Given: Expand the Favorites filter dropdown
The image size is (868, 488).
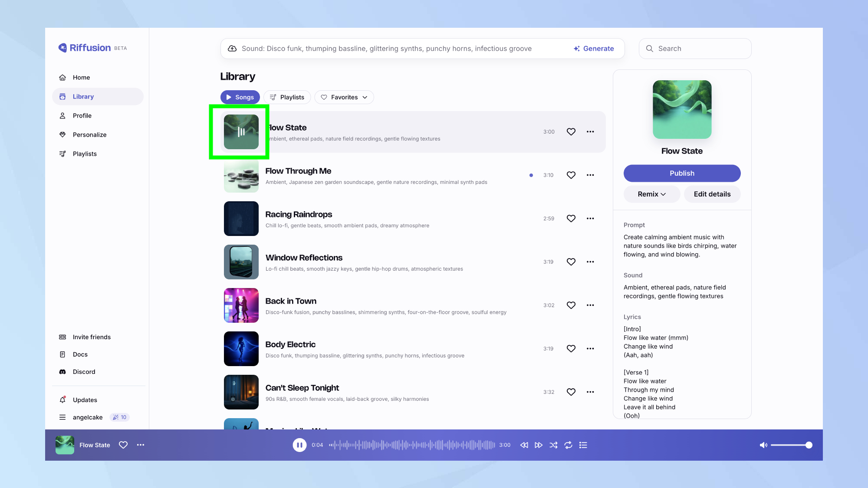Looking at the screenshot, I should coord(344,97).
